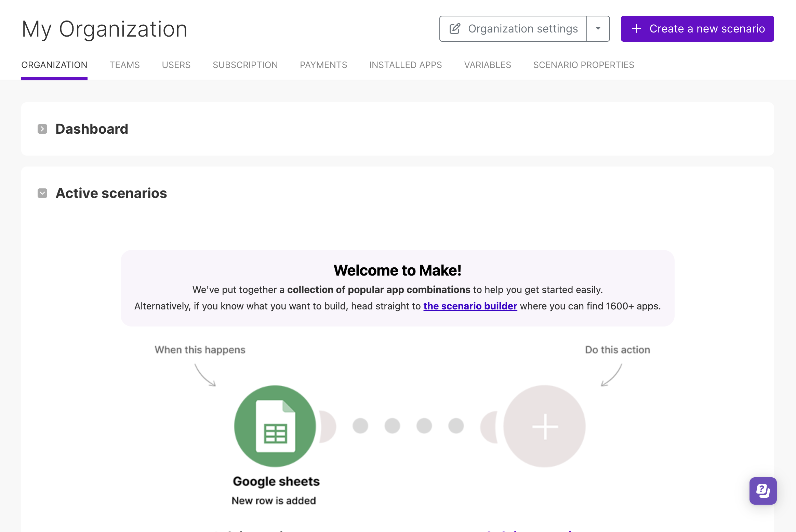Click the Organization settings button

coord(513,29)
